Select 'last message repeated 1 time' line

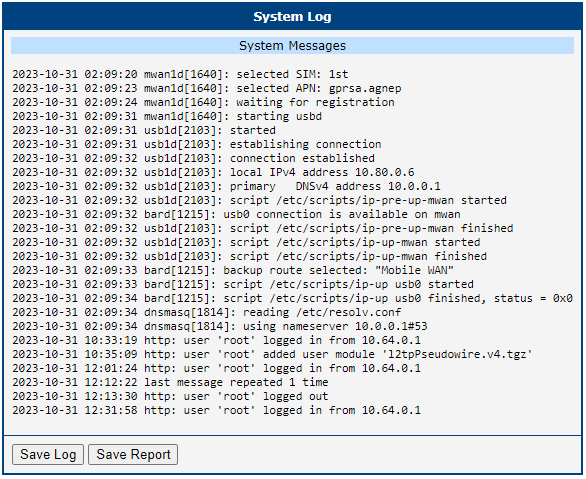pos(170,383)
